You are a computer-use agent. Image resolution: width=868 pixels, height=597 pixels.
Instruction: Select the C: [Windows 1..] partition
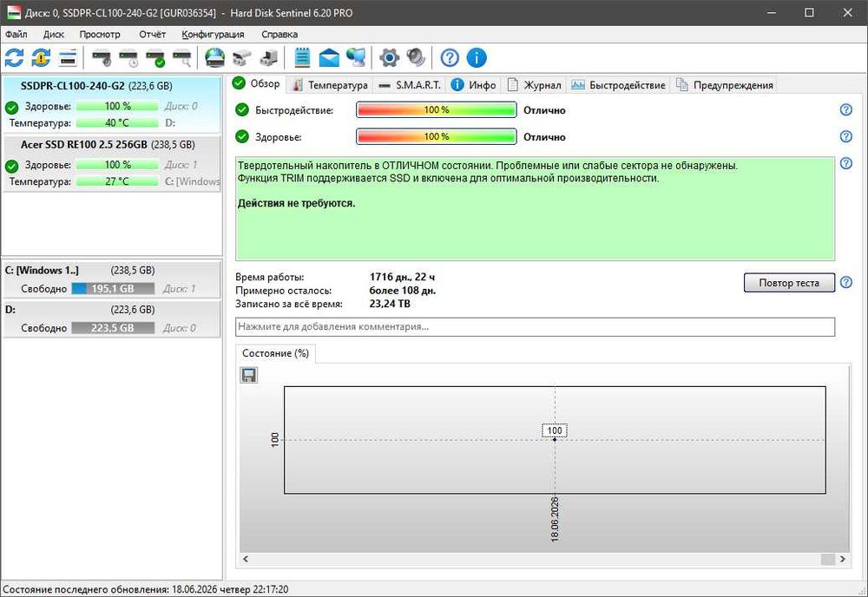(x=111, y=279)
